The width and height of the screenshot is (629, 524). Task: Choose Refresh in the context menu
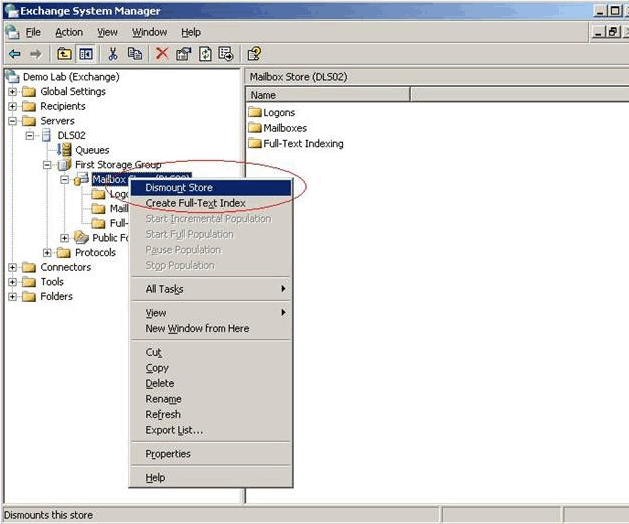click(211, 414)
